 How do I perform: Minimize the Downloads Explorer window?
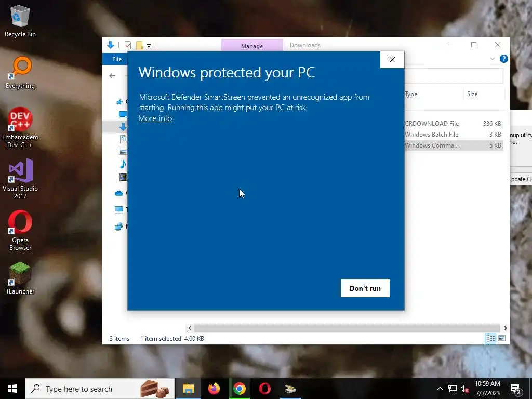450,45
